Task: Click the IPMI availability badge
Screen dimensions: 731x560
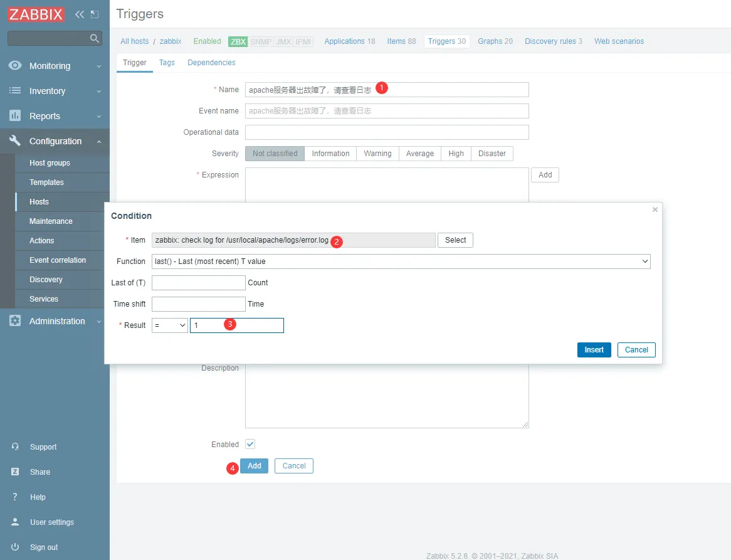Action: pyautogui.click(x=303, y=41)
